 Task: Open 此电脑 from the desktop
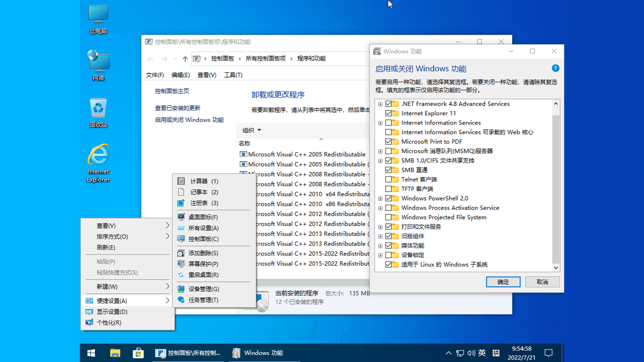point(98,18)
